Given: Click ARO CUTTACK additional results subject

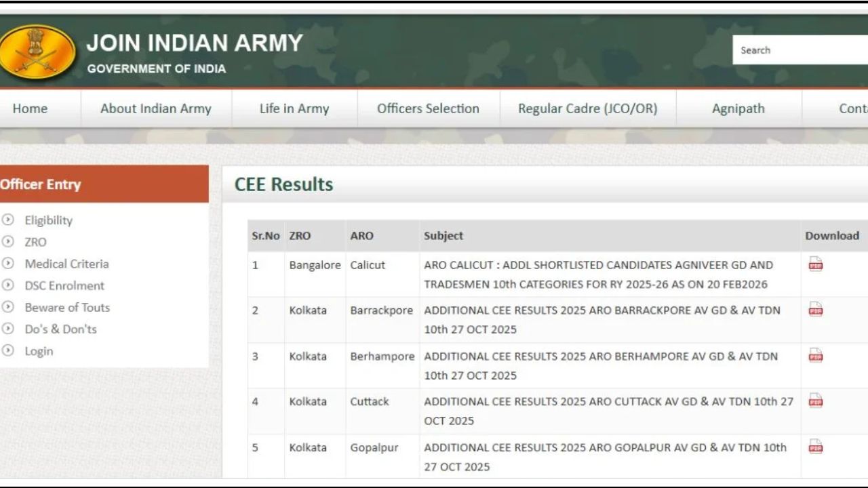Looking at the screenshot, I should (608, 411).
